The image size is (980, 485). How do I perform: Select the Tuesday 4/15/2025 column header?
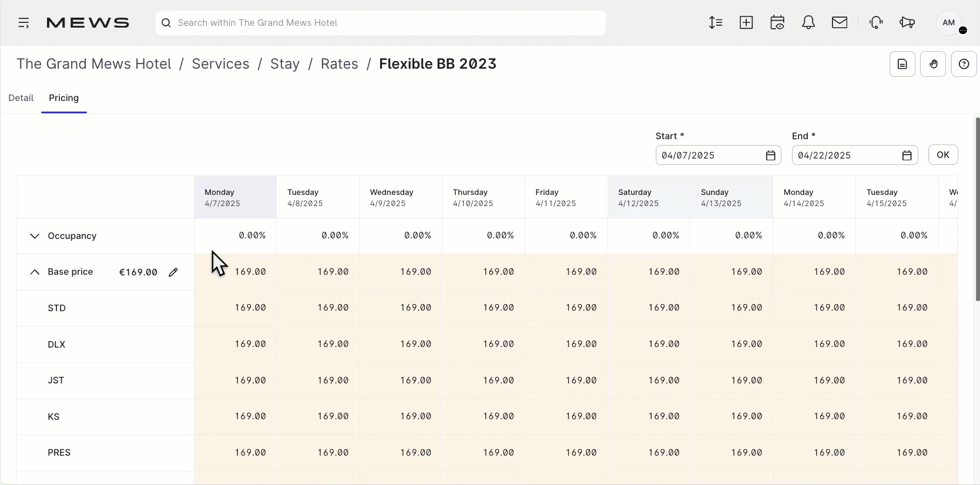[897, 197]
